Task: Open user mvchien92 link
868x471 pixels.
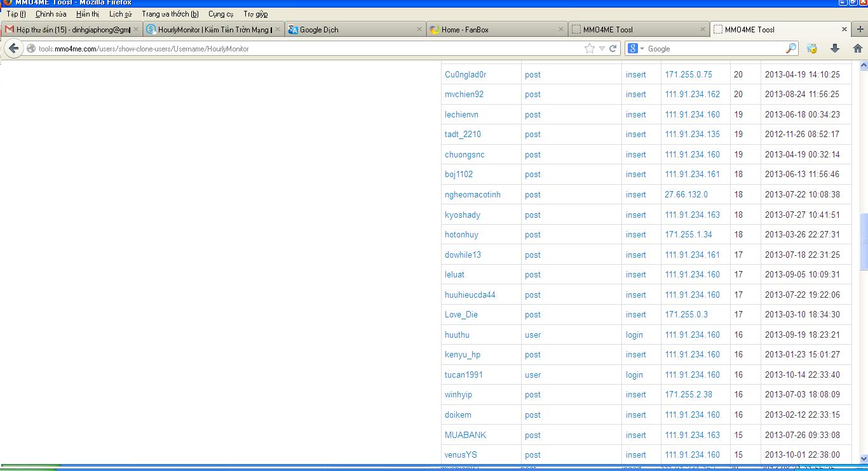Action: (x=464, y=94)
